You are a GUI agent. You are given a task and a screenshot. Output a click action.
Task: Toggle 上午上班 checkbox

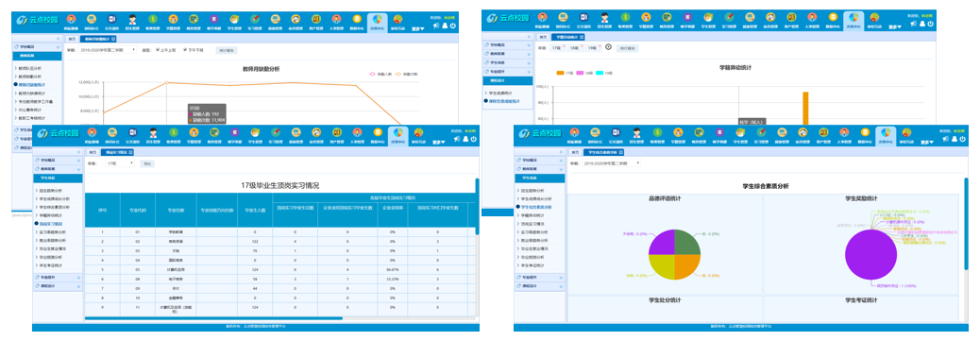(x=158, y=49)
